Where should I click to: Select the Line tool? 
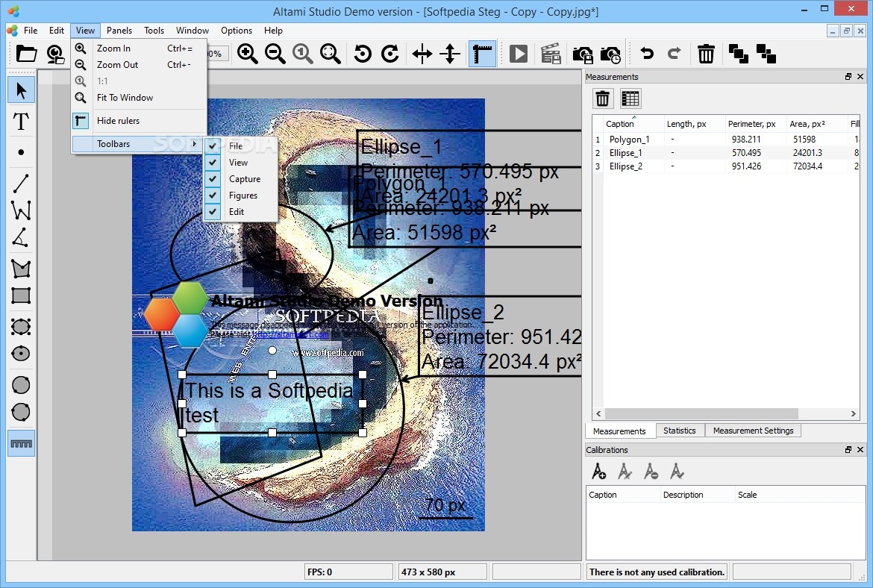[21, 184]
